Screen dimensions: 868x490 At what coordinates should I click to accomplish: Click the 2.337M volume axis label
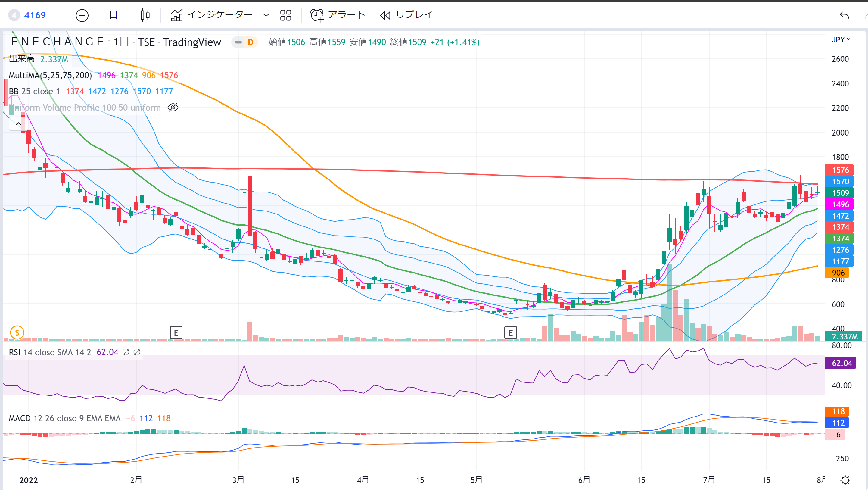[x=844, y=336]
